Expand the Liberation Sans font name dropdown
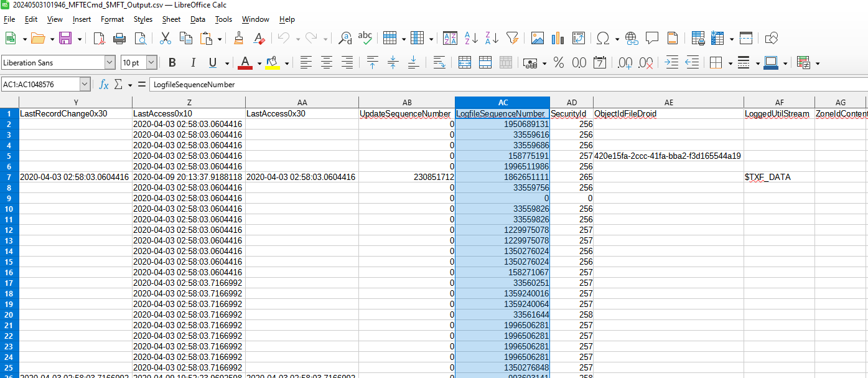Screen dimensions: 868x378 (110, 63)
